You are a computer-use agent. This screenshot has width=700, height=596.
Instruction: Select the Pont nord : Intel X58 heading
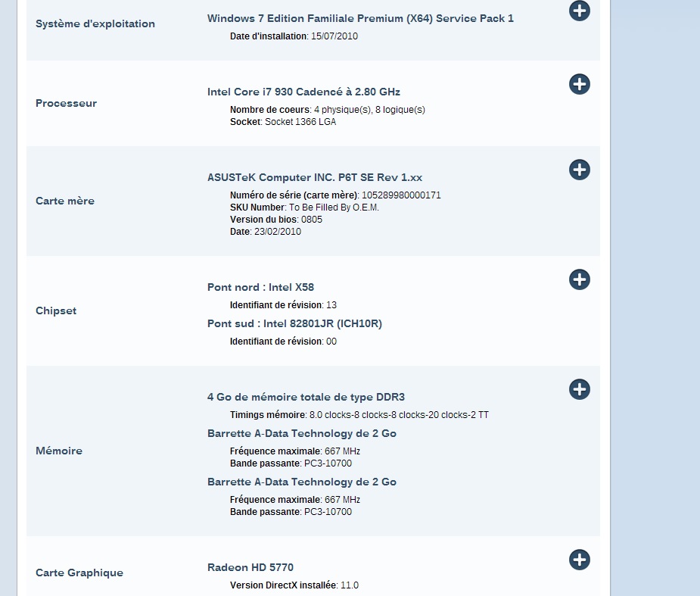tap(261, 287)
